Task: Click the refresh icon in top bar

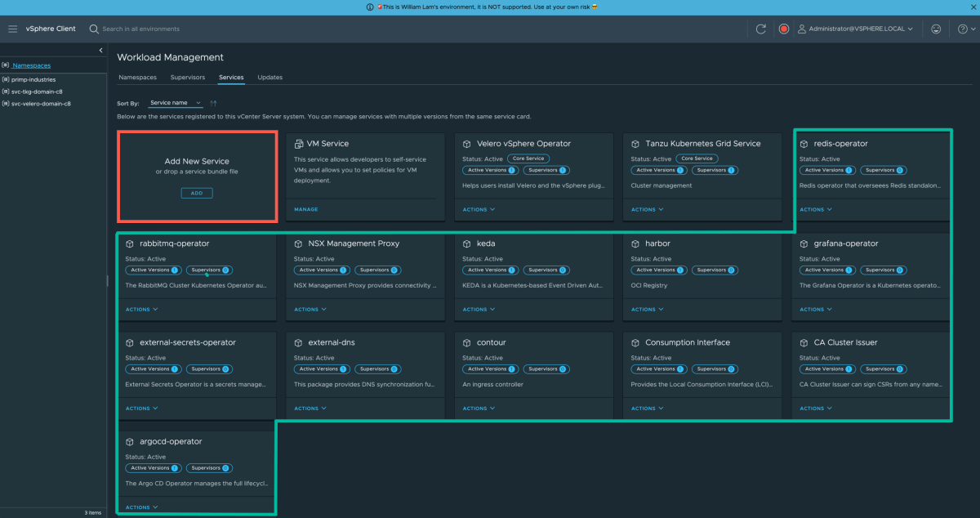Action: 760,29
